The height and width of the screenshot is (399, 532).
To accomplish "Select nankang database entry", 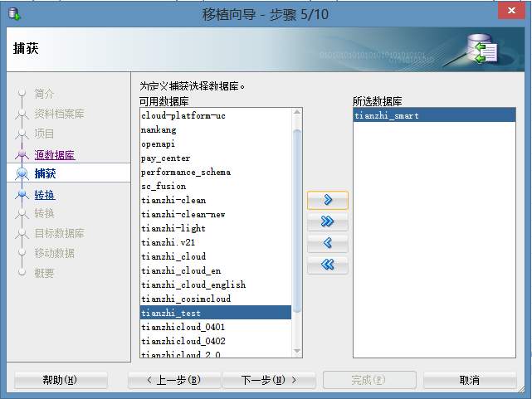I will pyautogui.click(x=216, y=130).
